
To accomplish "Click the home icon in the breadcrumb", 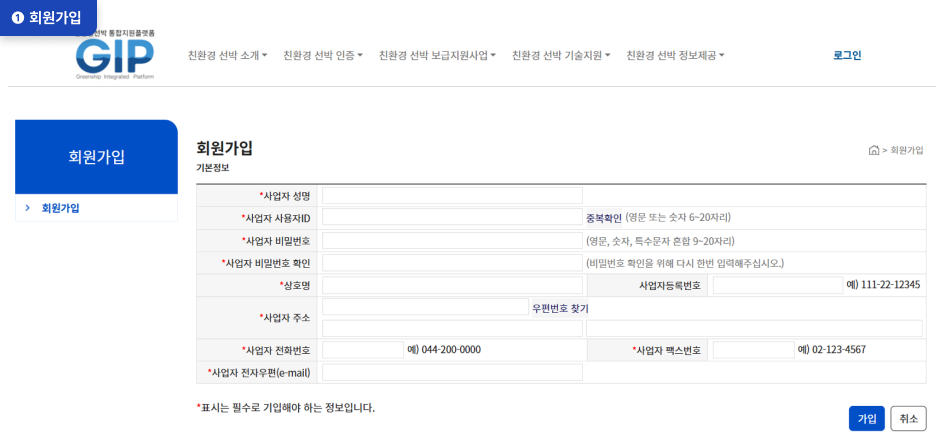I will pyautogui.click(x=873, y=151).
